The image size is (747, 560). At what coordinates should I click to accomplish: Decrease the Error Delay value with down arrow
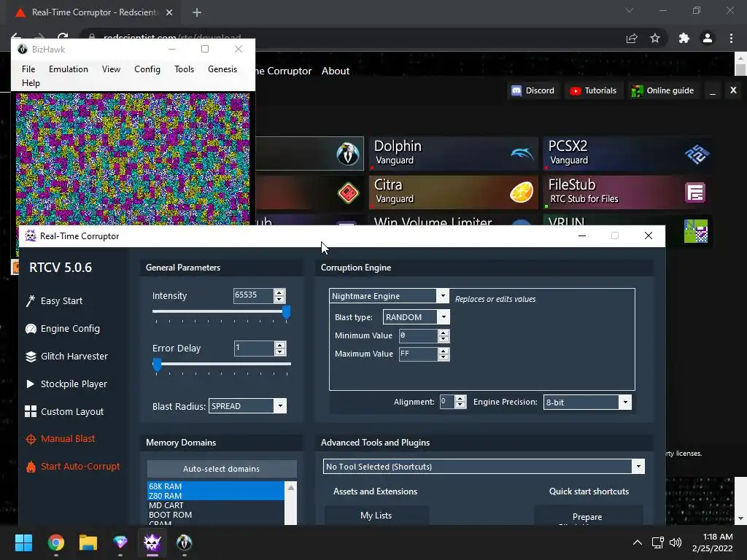[x=280, y=352]
